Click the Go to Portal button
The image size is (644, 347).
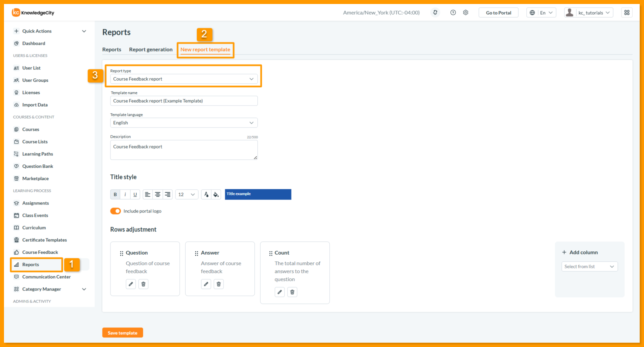click(498, 13)
